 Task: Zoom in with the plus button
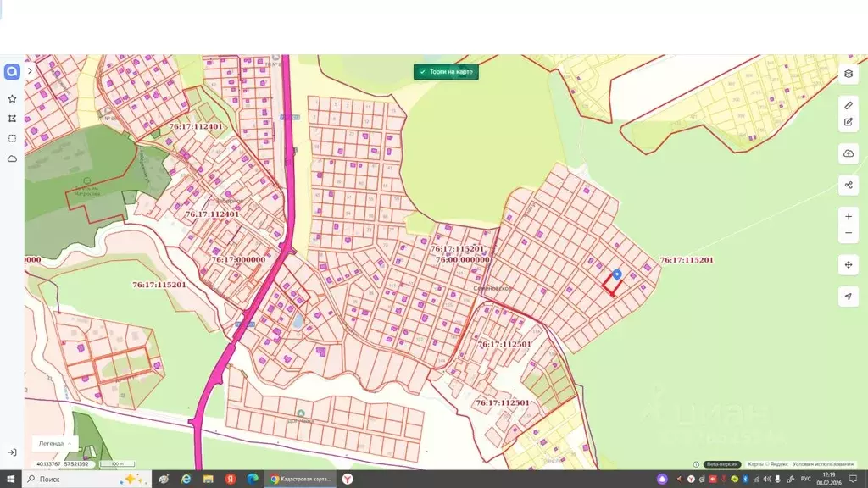point(849,216)
